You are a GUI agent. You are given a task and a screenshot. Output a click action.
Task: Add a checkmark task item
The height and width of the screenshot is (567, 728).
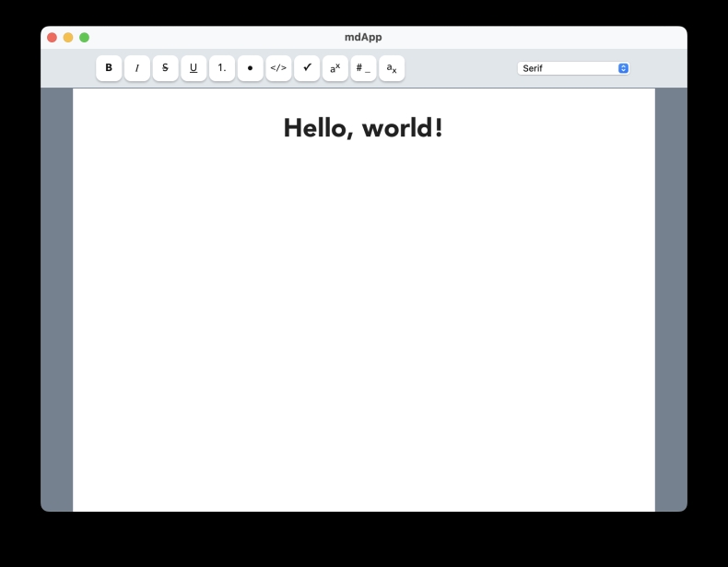[x=307, y=68]
